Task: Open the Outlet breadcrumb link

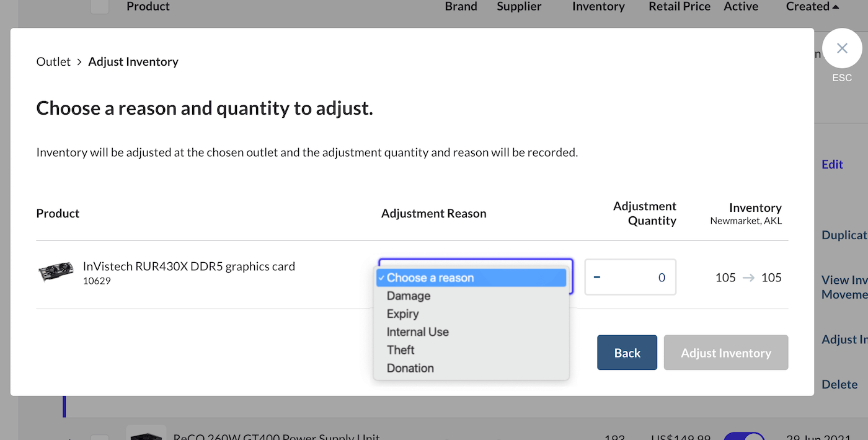Action: (x=53, y=61)
